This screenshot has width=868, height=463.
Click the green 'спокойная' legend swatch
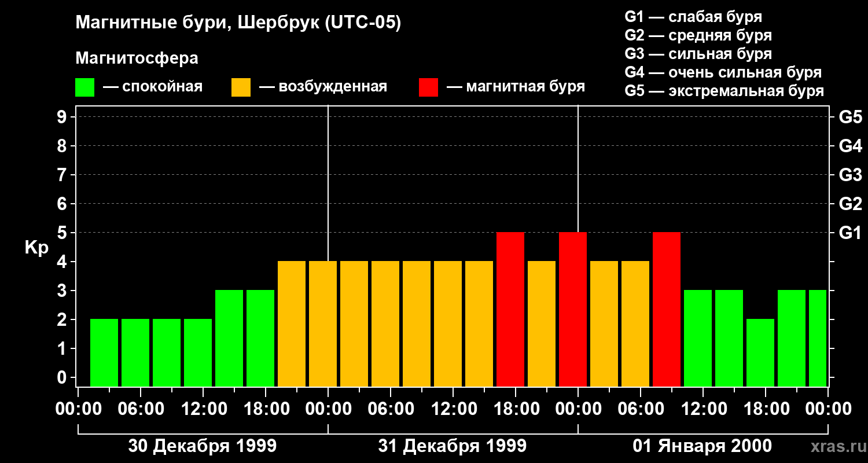pyautogui.click(x=84, y=87)
